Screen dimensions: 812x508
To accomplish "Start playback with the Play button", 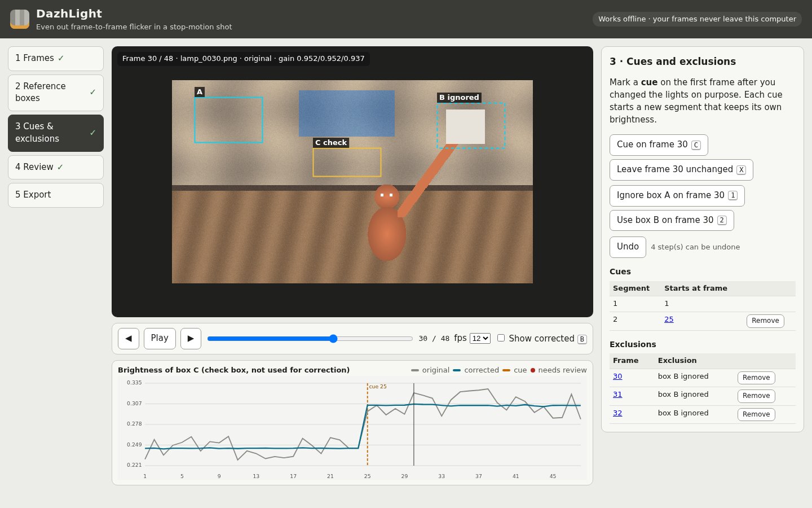I will pos(160,339).
